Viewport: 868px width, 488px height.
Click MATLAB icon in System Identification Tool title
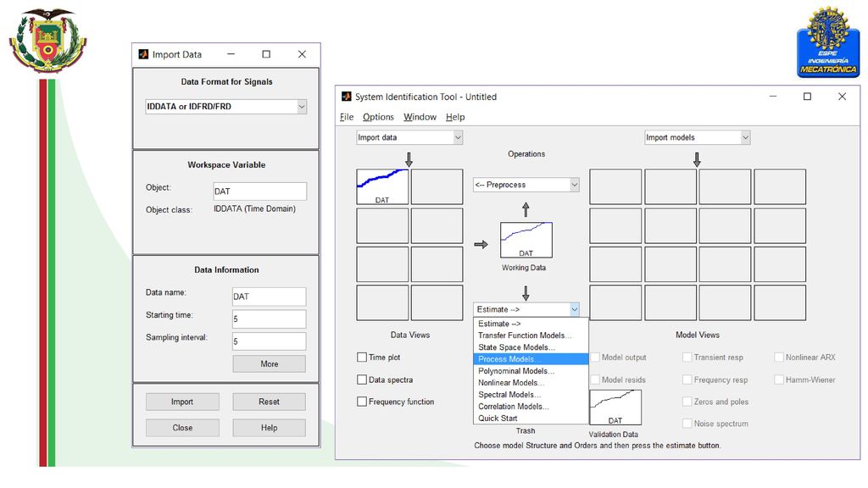[x=347, y=97]
